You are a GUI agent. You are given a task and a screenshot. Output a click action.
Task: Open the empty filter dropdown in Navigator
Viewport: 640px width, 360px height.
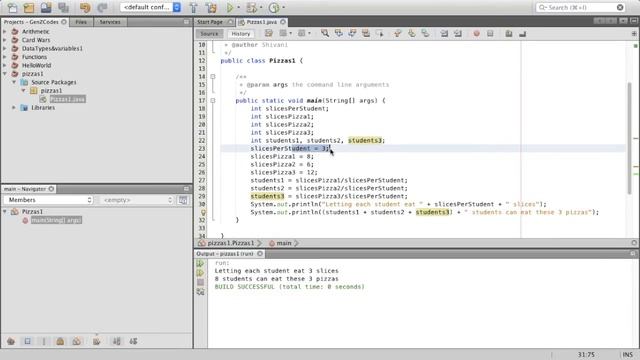pyautogui.click(x=136, y=200)
